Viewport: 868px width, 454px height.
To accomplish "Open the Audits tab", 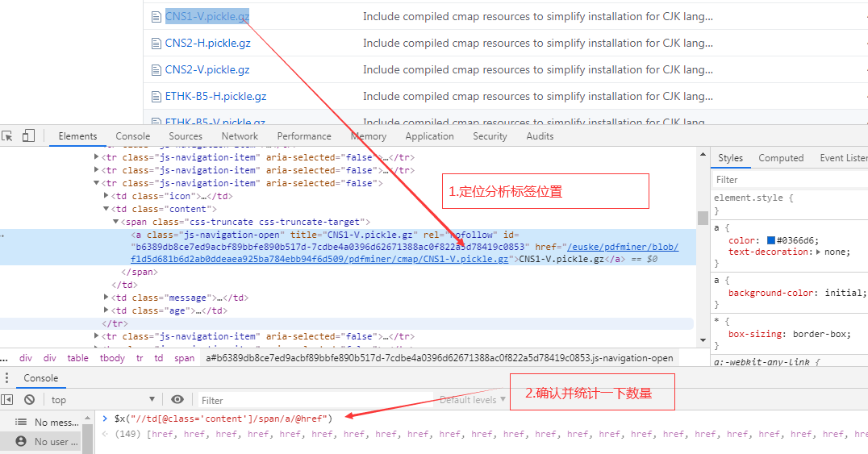I will pos(540,136).
